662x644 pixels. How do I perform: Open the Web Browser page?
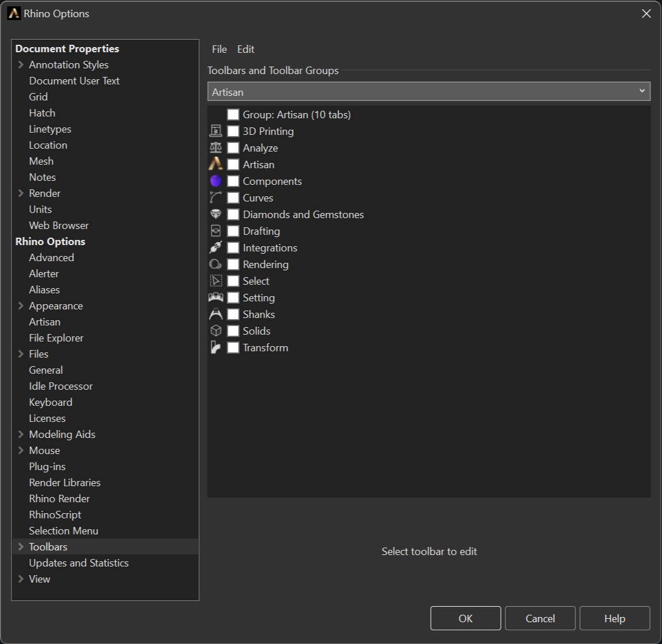[59, 226]
